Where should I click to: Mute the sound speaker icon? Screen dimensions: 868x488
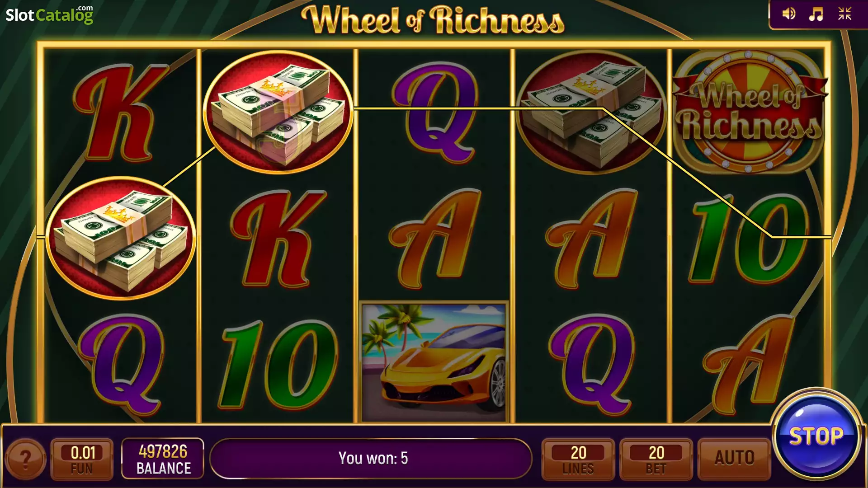[789, 14]
